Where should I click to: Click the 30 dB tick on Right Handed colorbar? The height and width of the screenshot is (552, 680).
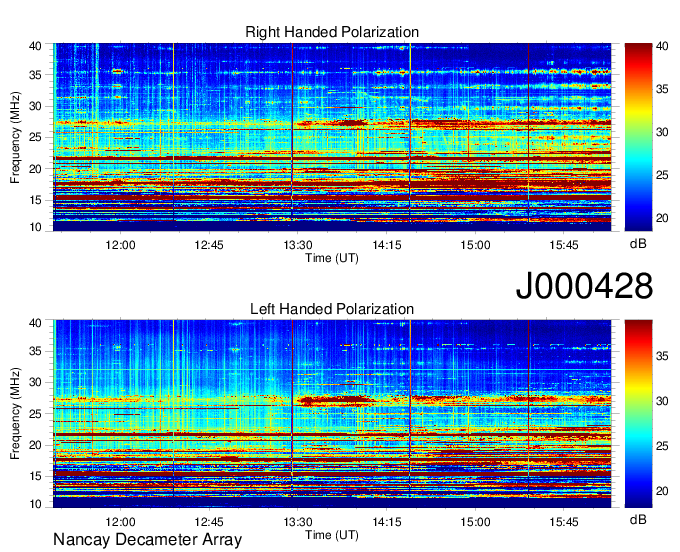662,132
